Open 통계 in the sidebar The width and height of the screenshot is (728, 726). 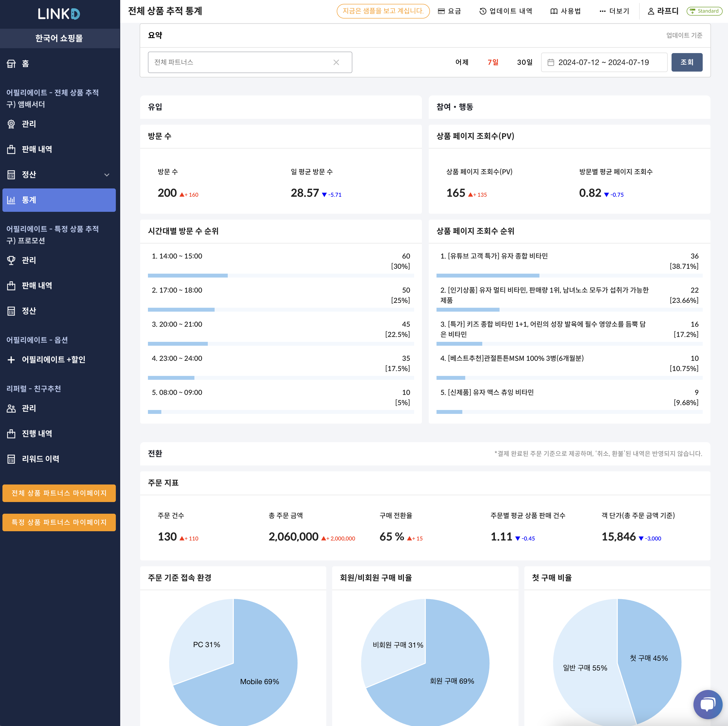tap(59, 200)
